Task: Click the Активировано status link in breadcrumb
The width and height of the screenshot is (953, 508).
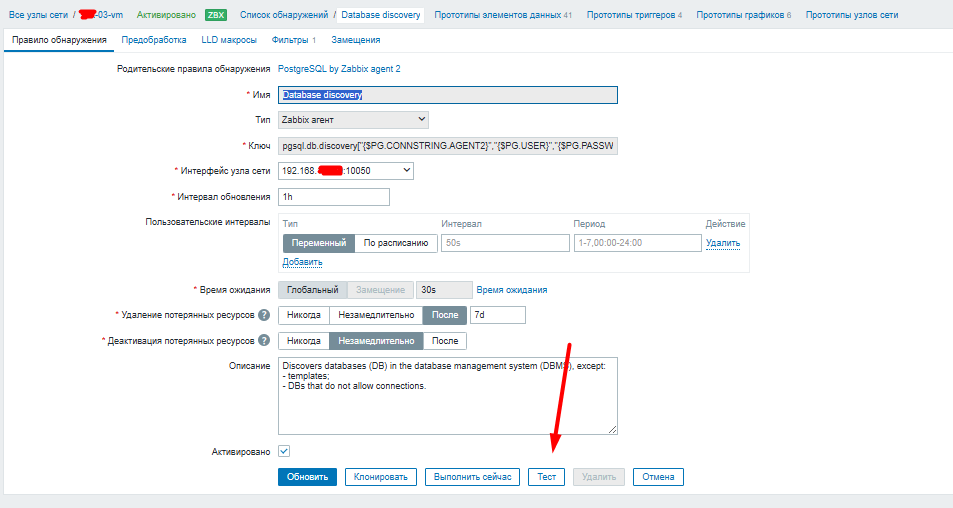Action: [x=166, y=15]
